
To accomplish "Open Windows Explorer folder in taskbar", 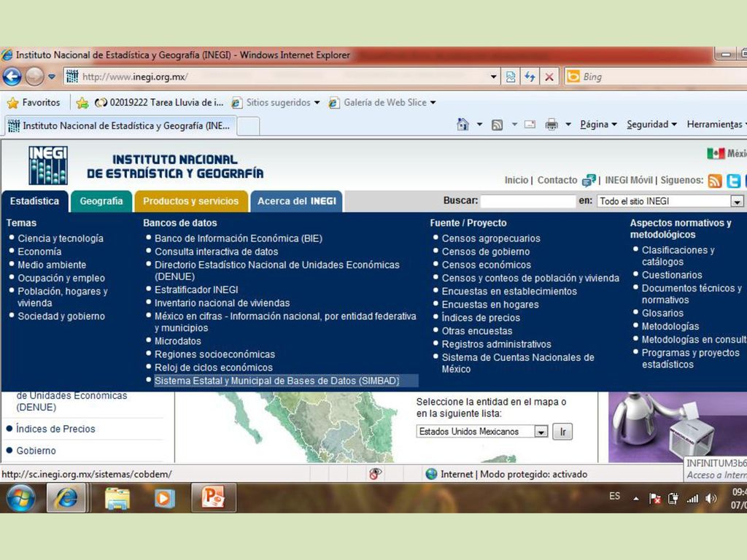I will click(117, 498).
